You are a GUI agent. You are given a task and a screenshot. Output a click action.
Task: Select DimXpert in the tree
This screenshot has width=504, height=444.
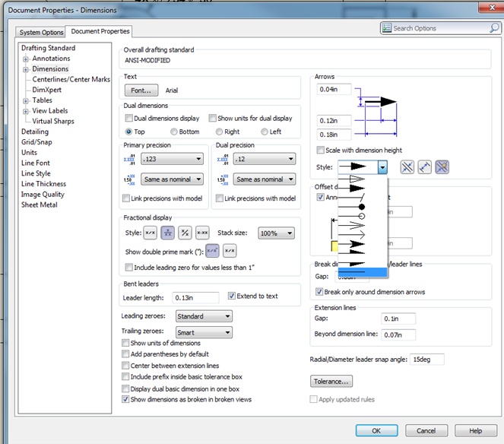[46, 90]
